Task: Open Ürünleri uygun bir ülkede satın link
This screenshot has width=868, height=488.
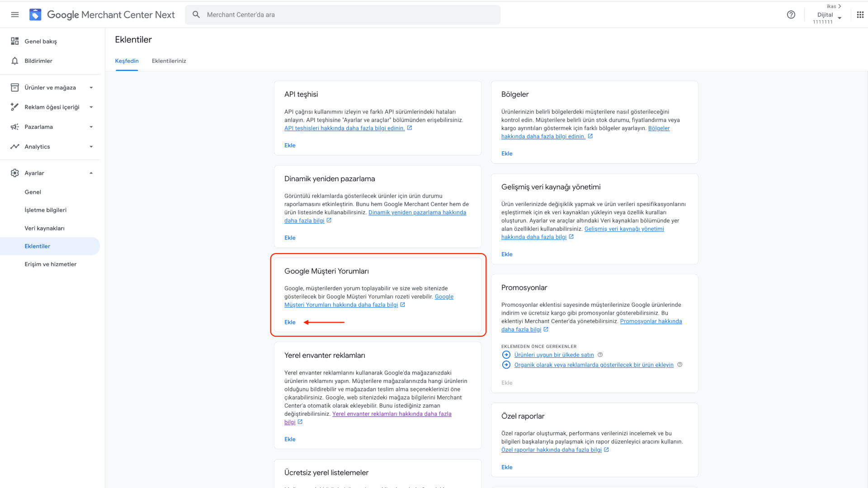Action: click(554, 355)
